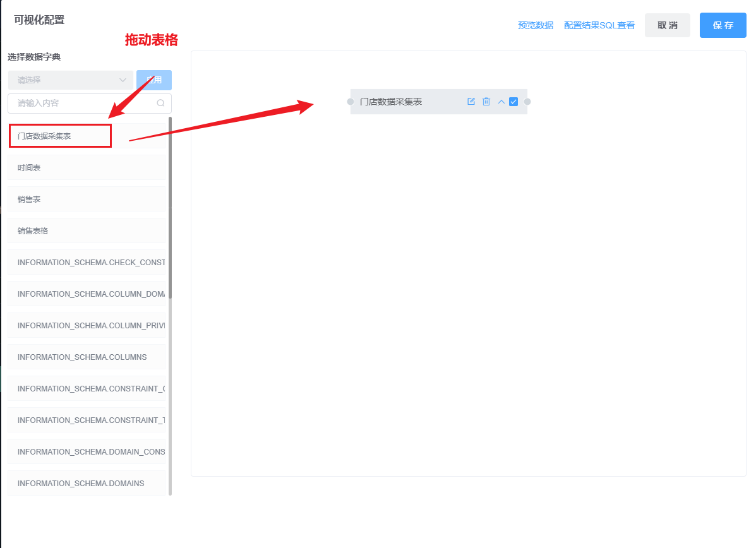Screen dimensions: 756x548
Task: Select INFORMATION_SCHEMA.COLUMNS in the list
Action: click(87, 357)
